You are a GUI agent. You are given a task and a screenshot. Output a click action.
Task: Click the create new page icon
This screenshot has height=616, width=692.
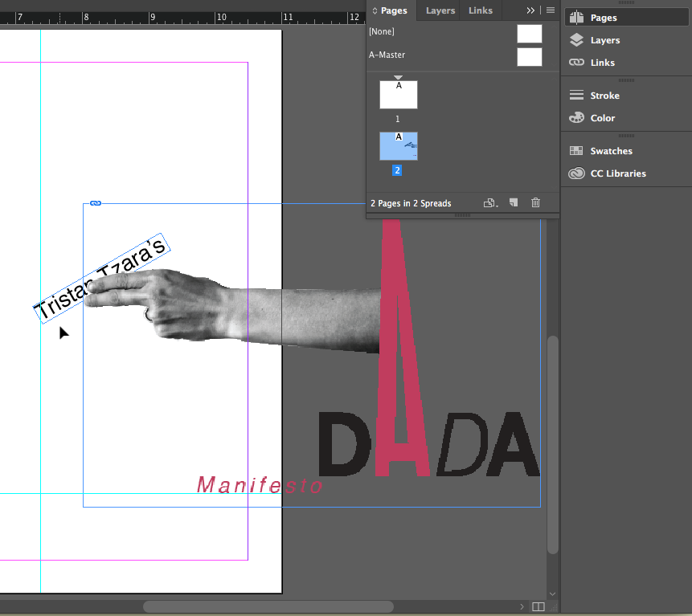click(x=514, y=203)
